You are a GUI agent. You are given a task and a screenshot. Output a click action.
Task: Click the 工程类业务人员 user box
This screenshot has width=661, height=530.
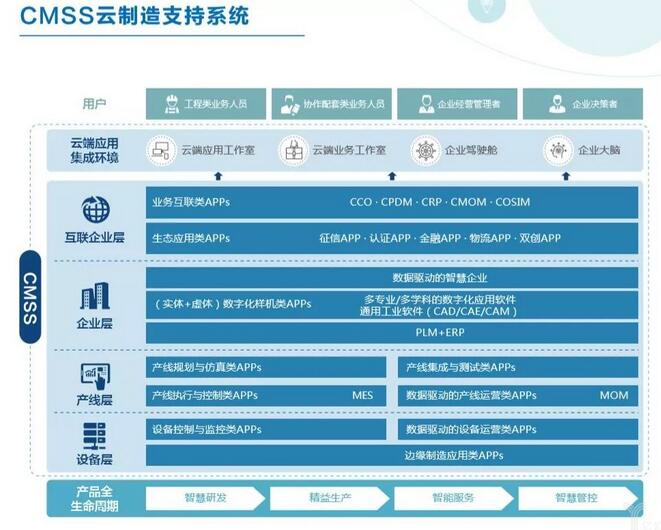click(206, 104)
